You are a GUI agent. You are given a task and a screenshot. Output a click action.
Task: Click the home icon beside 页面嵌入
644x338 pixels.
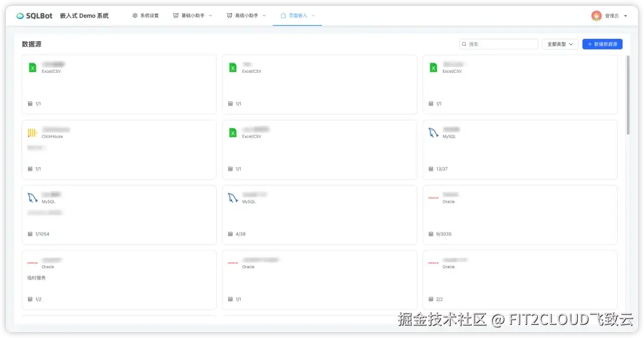[283, 15]
